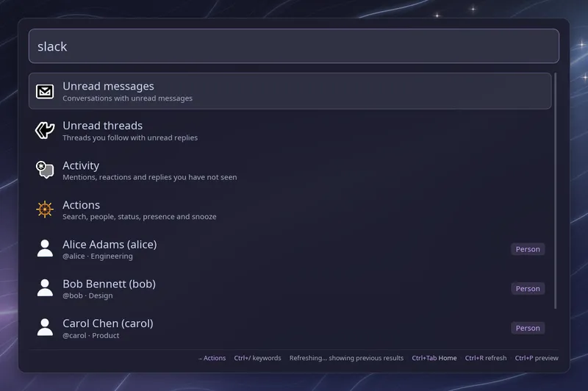588x391 pixels.
Task: Click the "Refreshing… showing previous results" status
Action: [x=346, y=358]
